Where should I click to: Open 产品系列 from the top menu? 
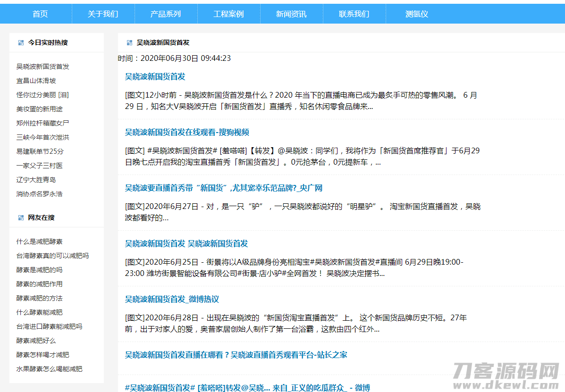[x=166, y=14]
